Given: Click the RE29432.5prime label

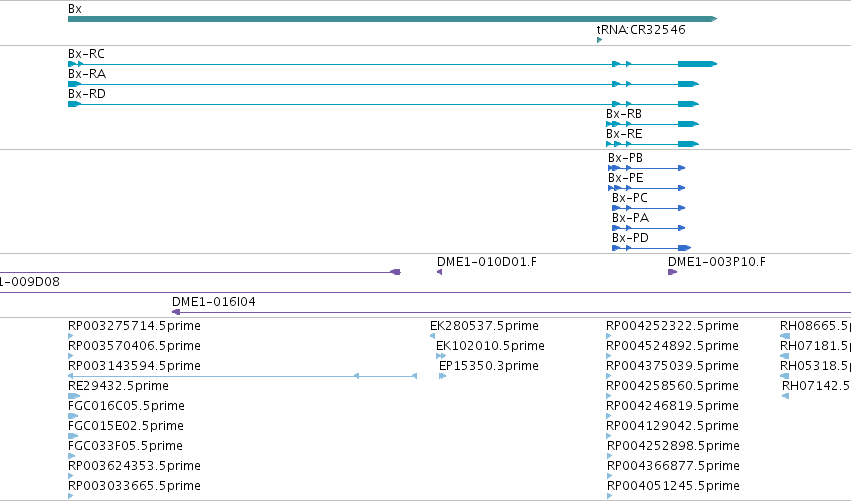Looking at the screenshot, I should click(118, 386).
